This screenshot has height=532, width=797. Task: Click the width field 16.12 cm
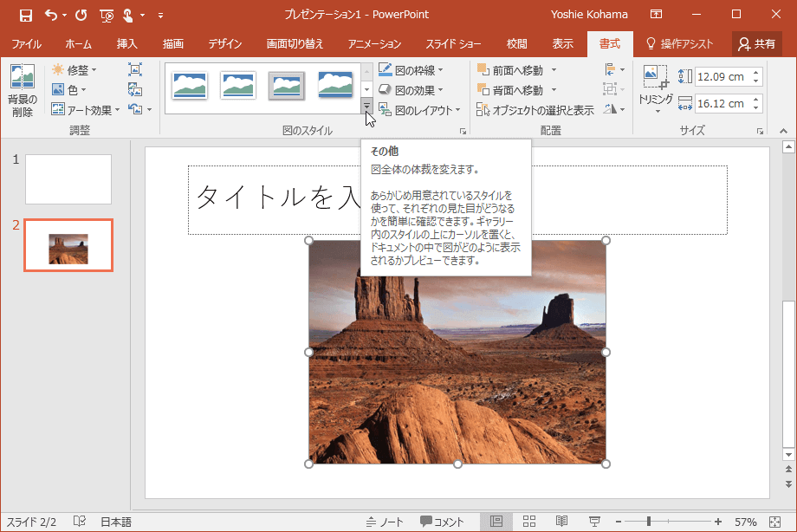pyautogui.click(x=720, y=104)
